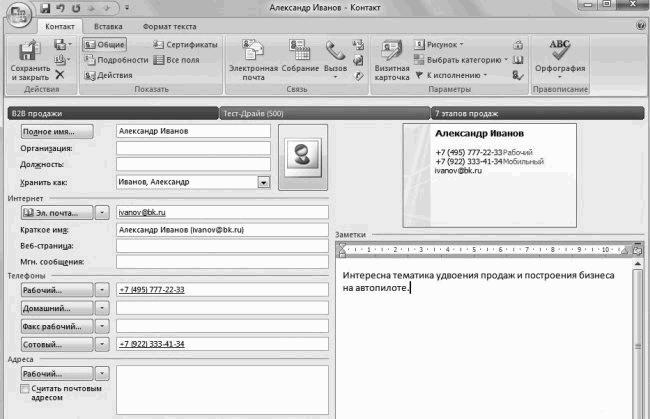Click the B2B продажи category bar

tap(113, 113)
